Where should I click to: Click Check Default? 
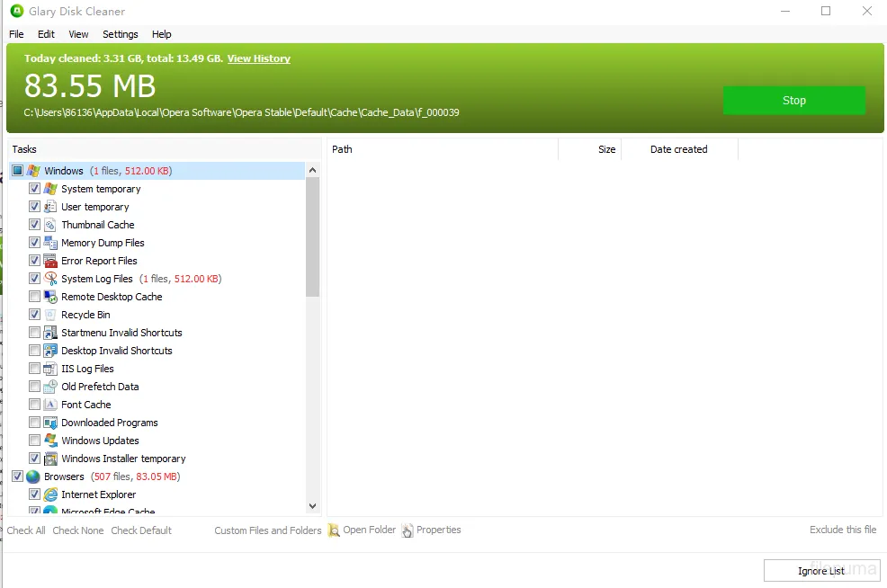coord(141,530)
